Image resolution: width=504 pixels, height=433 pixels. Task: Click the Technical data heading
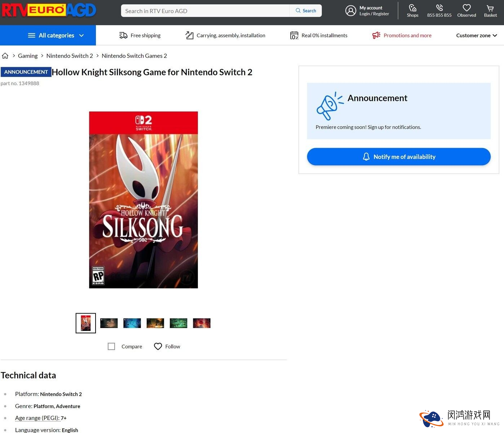(28, 375)
